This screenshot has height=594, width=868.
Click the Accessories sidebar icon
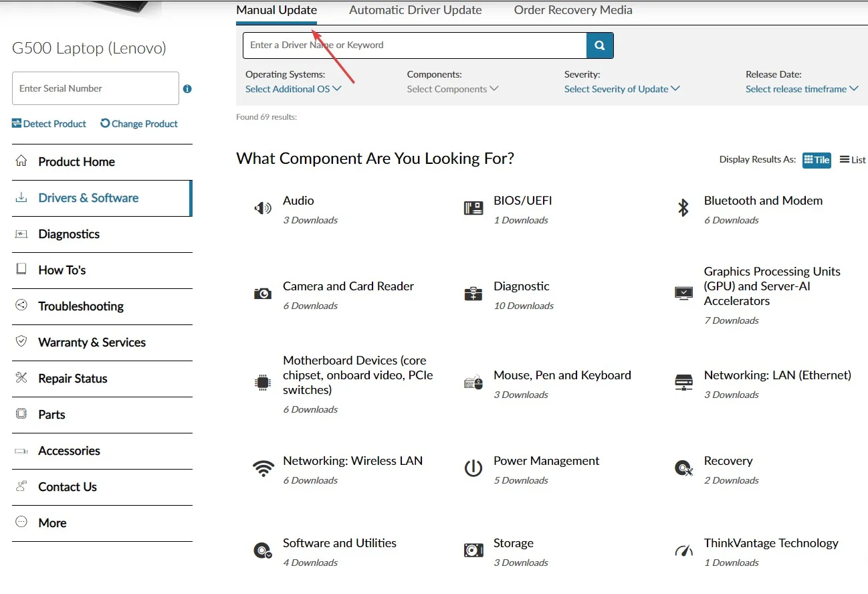pos(21,451)
